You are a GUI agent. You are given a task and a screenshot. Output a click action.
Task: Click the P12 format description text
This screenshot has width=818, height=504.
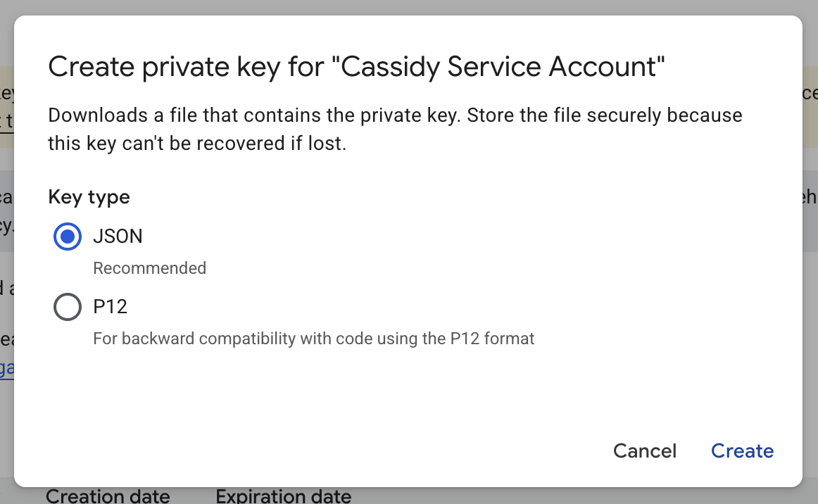coord(314,339)
